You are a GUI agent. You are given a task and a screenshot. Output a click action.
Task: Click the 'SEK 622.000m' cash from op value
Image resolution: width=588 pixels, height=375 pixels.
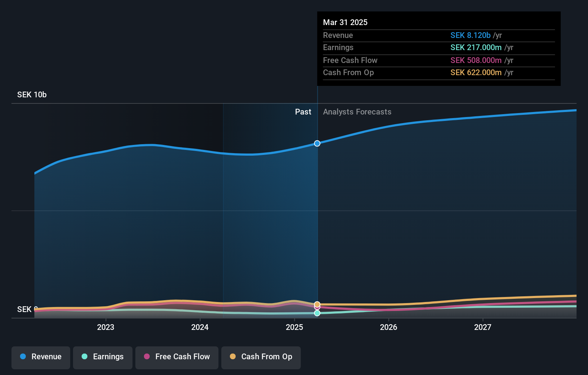pos(476,73)
